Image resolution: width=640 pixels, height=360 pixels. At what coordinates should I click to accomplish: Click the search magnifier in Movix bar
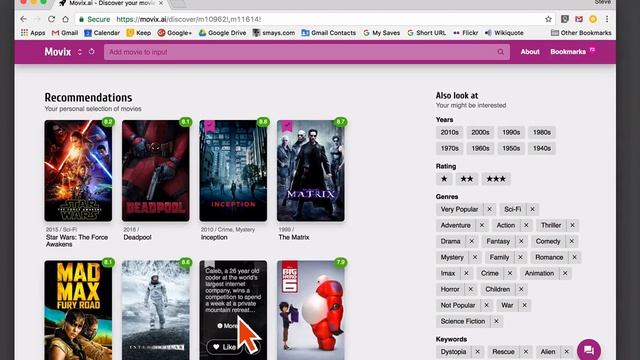pos(500,52)
